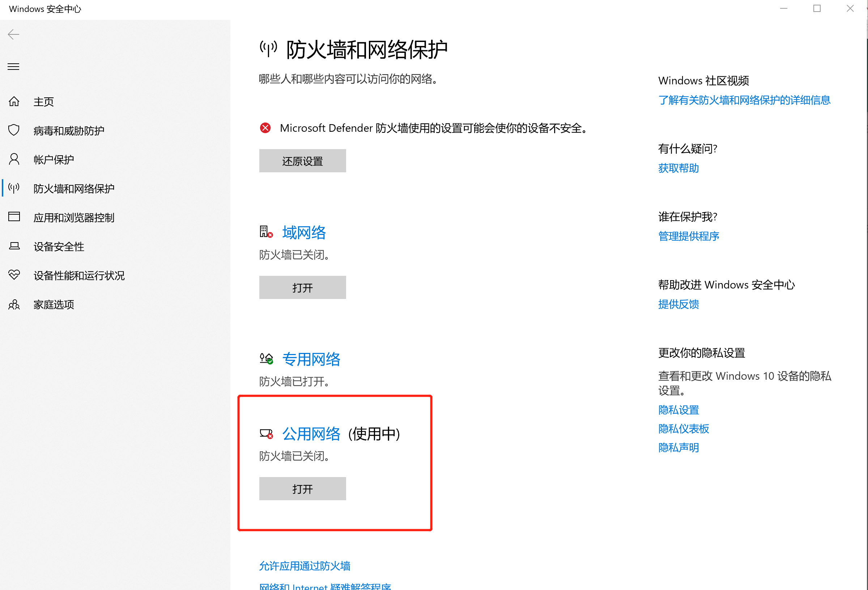Open the 域网络 link

pyautogui.click(x=304, y=232)
